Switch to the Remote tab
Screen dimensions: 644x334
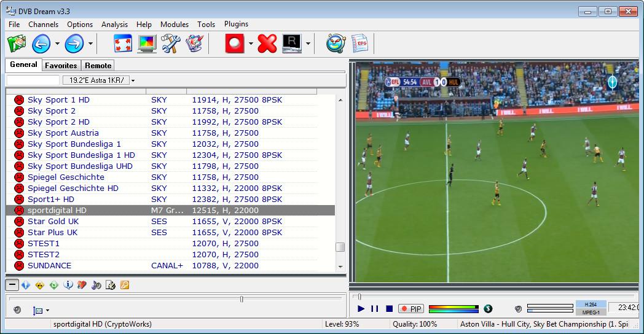[98, 65]
